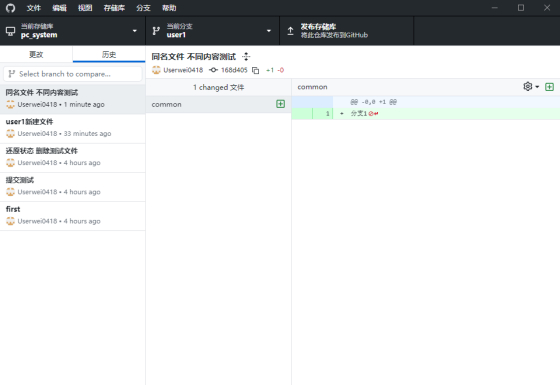
Task: Switch to the 历史 tab
Action: (109, 54)
